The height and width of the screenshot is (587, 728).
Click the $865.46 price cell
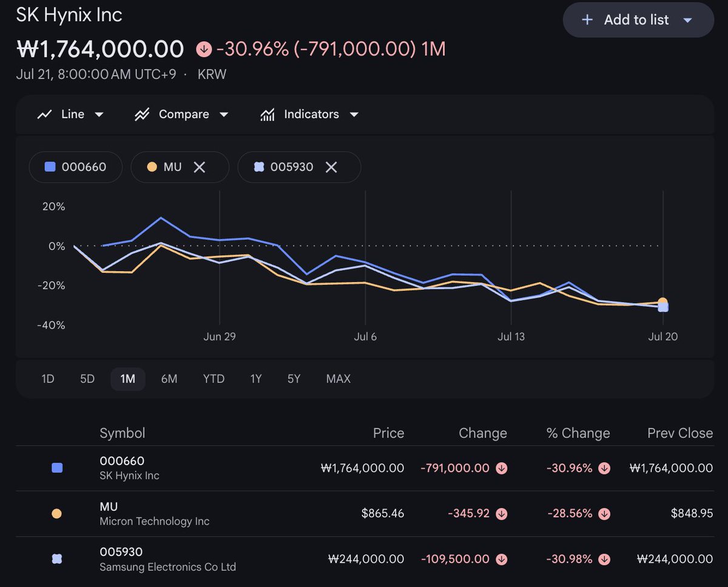(x=383, y=514)
